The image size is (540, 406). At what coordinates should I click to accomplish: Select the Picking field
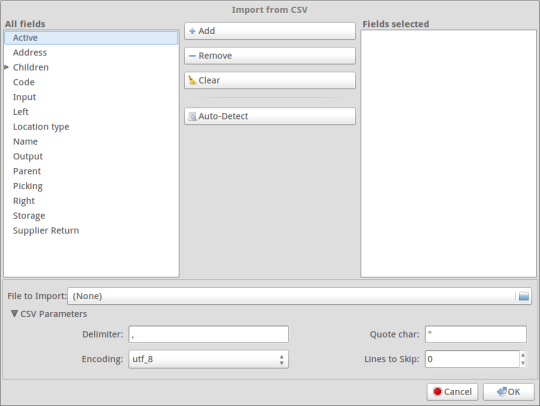tap(91, 186)
